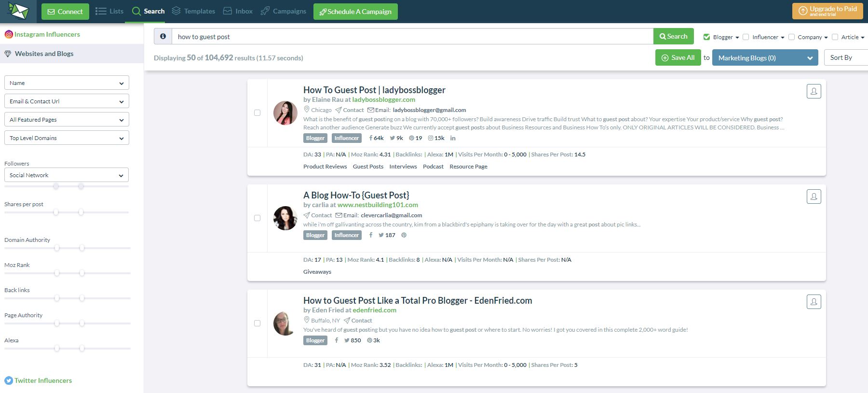Click the green Connect button
The height and width of the screenshot is (393, 868).
65,12
